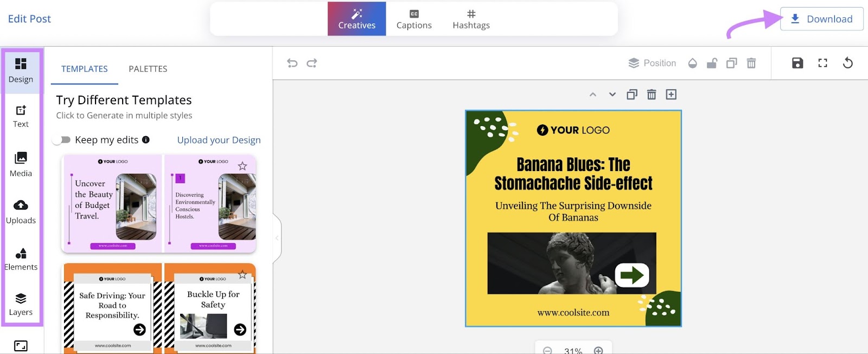Delete the element using the toolbar trash icon
This screenshot has width=868, height=354.
click(x=751, y=63)
